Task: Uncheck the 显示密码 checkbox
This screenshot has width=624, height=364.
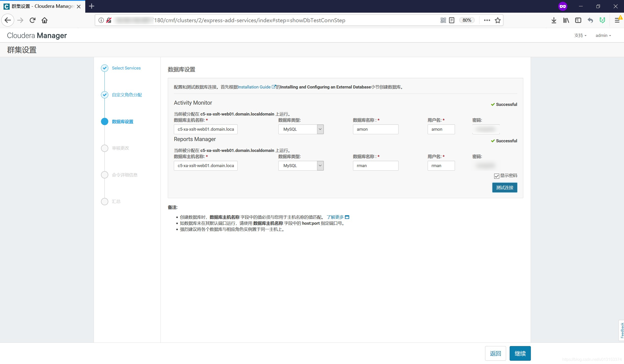Action: pyautogui.click(x=496, y=176)
